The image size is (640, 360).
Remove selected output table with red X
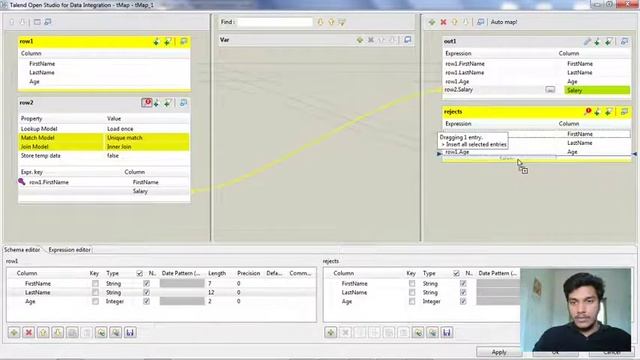pos(443,22)
